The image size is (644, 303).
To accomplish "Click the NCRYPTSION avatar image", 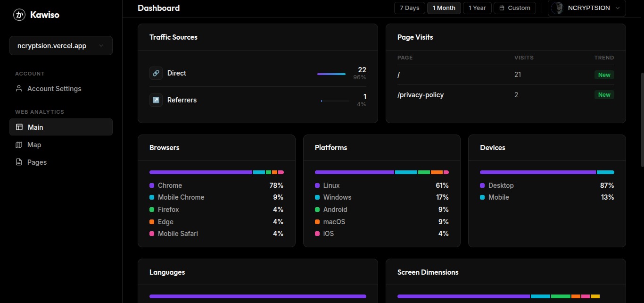I will coord(557,8).
